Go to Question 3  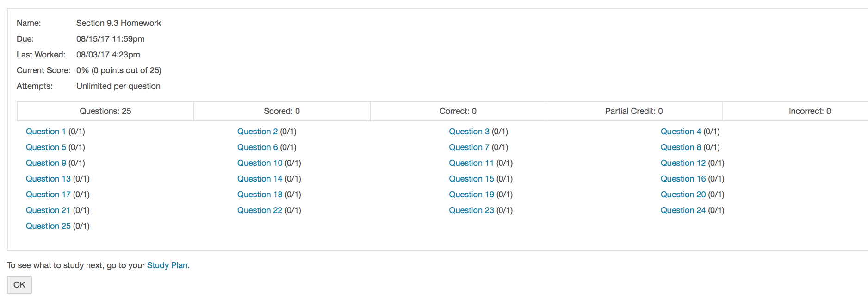coord(469,132)
